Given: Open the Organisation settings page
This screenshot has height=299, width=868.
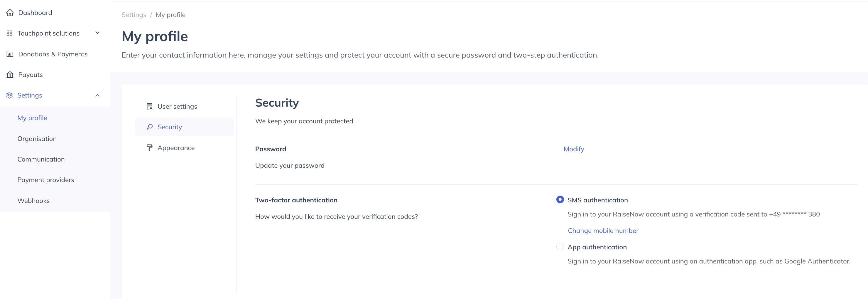Looking at the screenshot, I should coord(37,139).
